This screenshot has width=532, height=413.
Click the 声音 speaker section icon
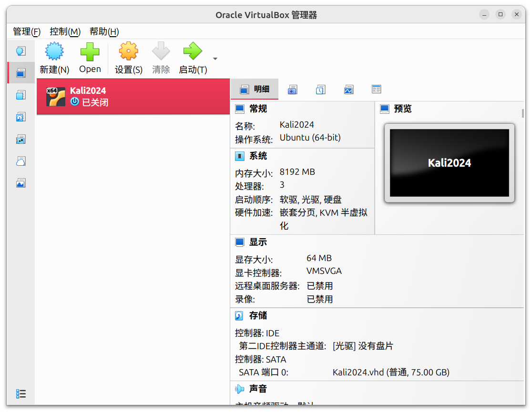click(239, 389)
